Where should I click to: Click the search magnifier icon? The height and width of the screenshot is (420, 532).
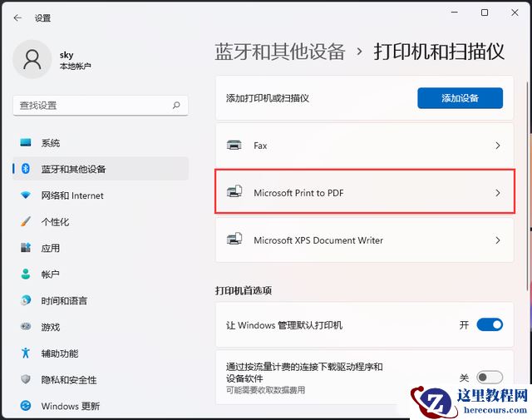tap(176, 106)
